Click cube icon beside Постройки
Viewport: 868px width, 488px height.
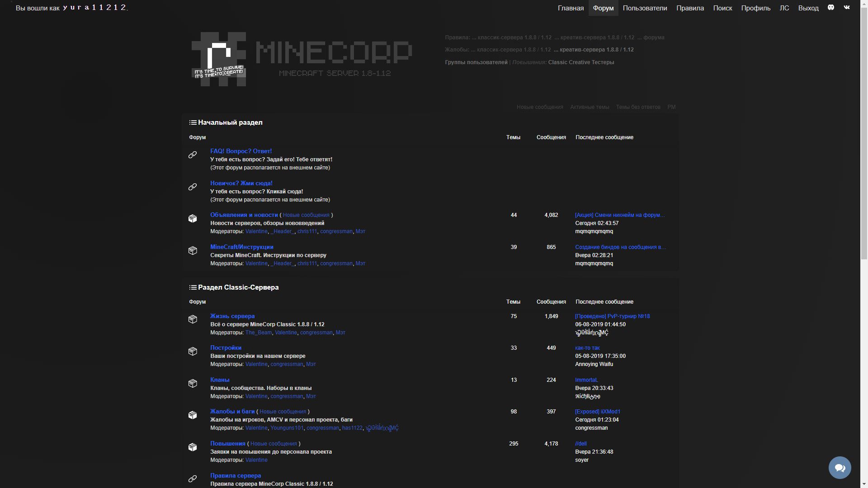[193, 352]
